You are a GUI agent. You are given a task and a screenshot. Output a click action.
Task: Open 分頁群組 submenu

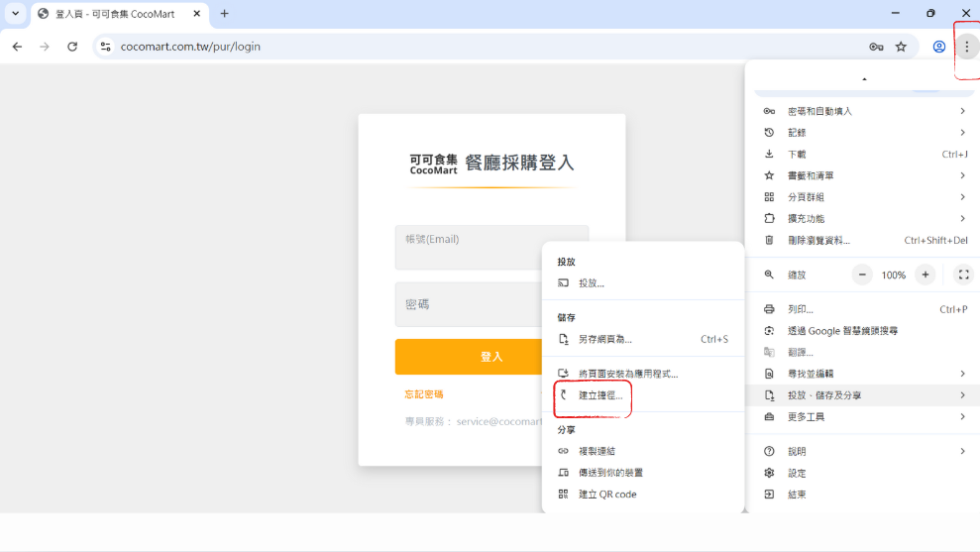coord(862,197)
